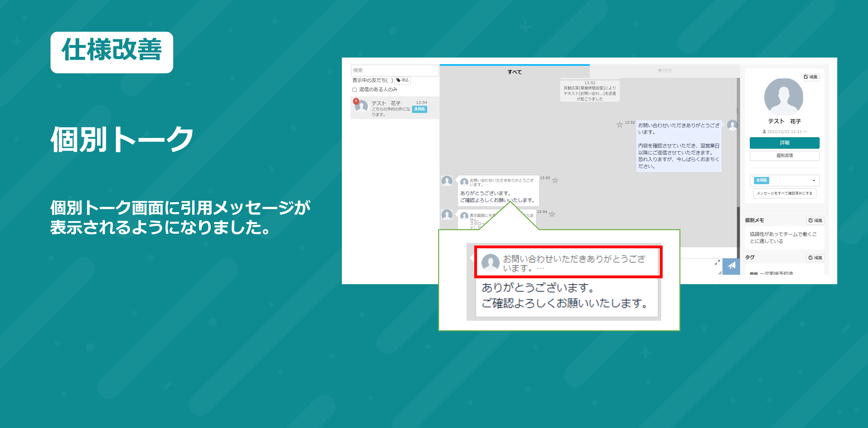868x428 pixels.
Task: Select テスト 花子 in the friends list
Action: [395, 108]
